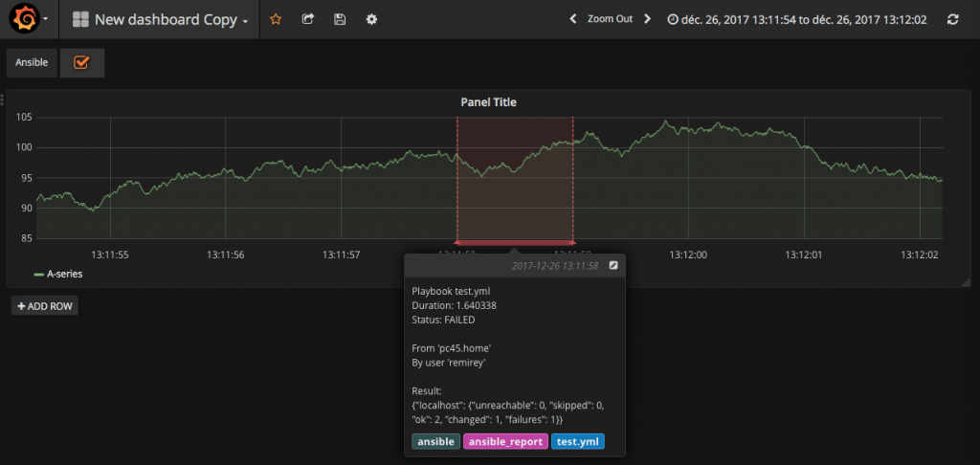Refresh the dashboard with the refresh icon
980x465 pixels.
click(952, 19)
